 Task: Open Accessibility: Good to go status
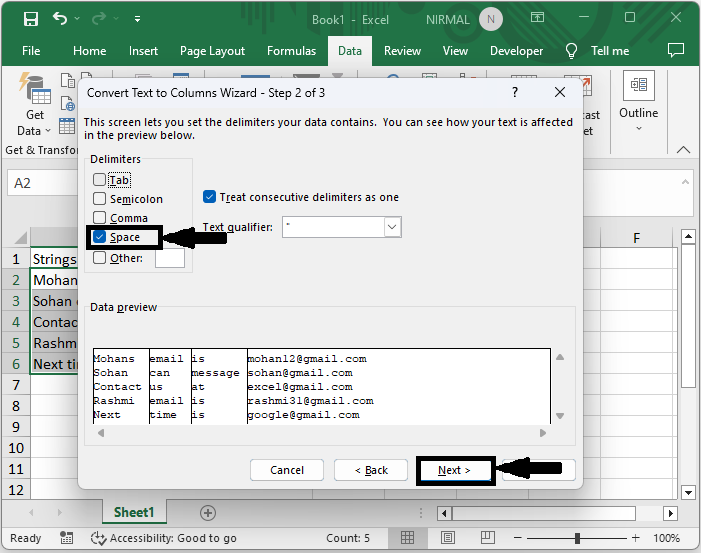point(164,538)
